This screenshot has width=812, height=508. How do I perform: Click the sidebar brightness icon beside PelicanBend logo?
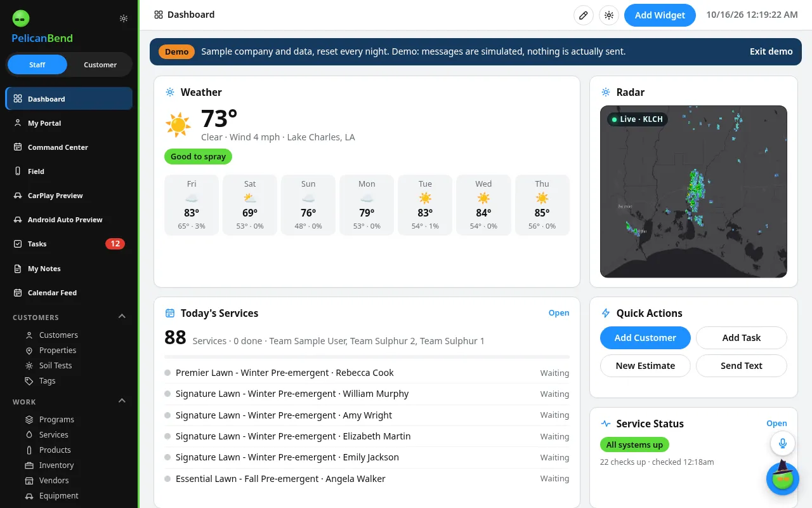(124, 18)
